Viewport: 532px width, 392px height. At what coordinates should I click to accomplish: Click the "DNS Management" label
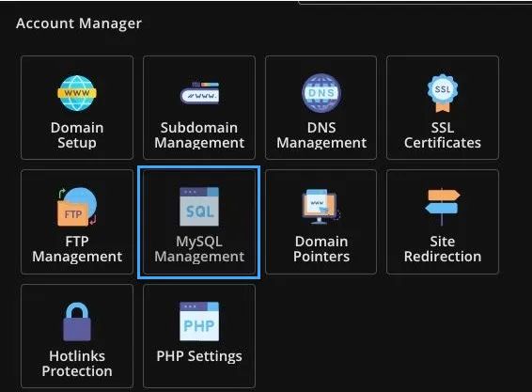pos(321,135)
